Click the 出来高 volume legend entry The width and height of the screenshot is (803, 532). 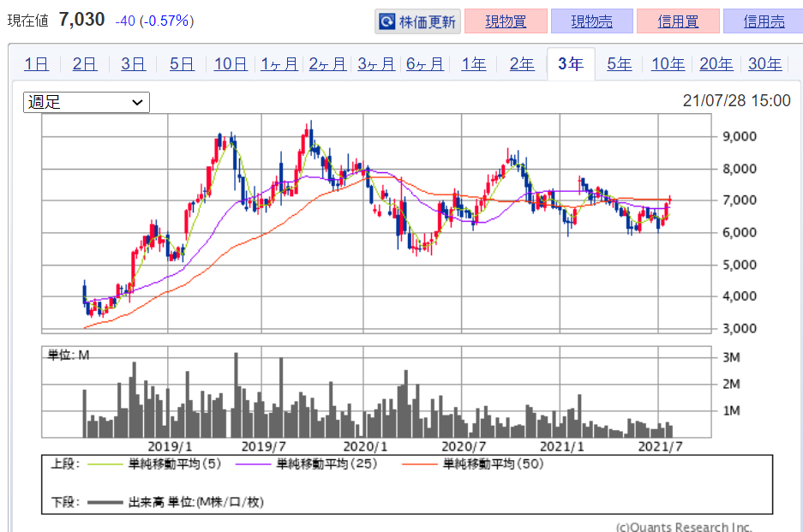195,502
